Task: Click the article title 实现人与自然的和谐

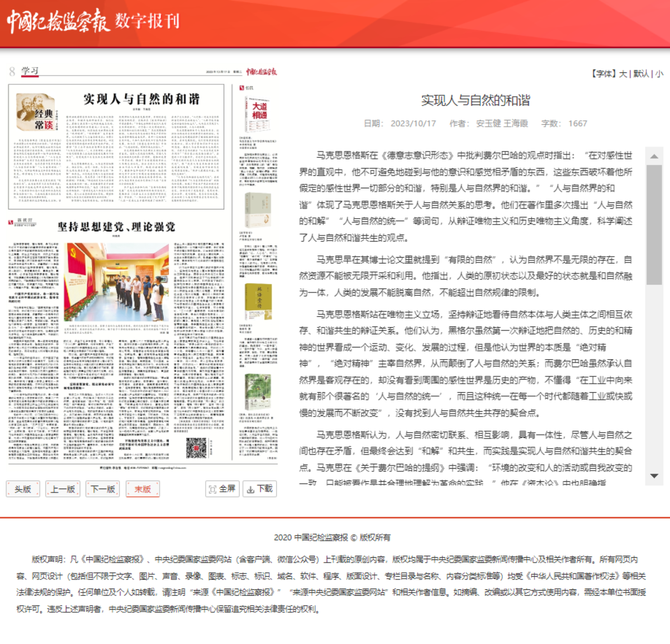Action: [x=475, y=101]
